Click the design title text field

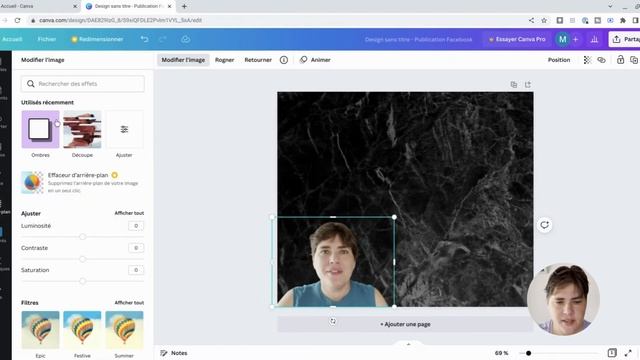pyautogui.click(x=418, y=39)
